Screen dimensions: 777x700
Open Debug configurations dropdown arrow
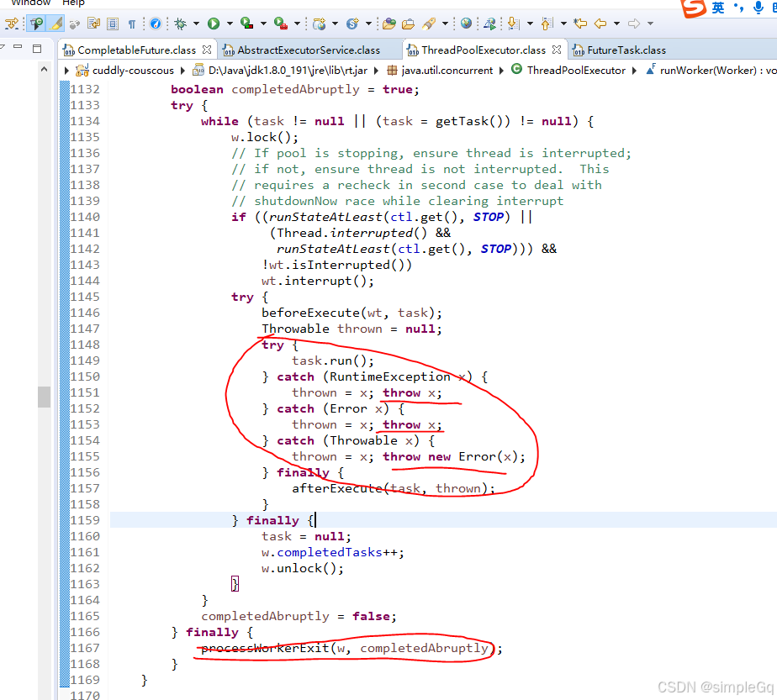196,24
